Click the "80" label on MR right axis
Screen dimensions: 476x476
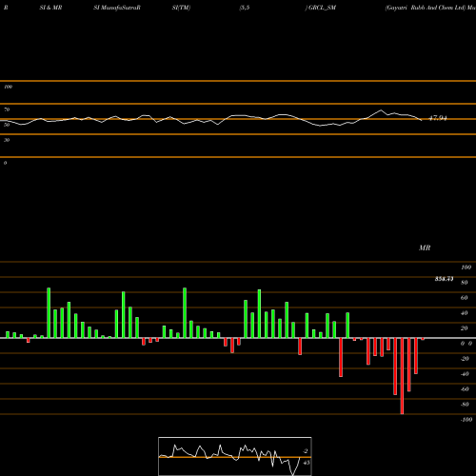pyautogui.click(x=465, y=283)
